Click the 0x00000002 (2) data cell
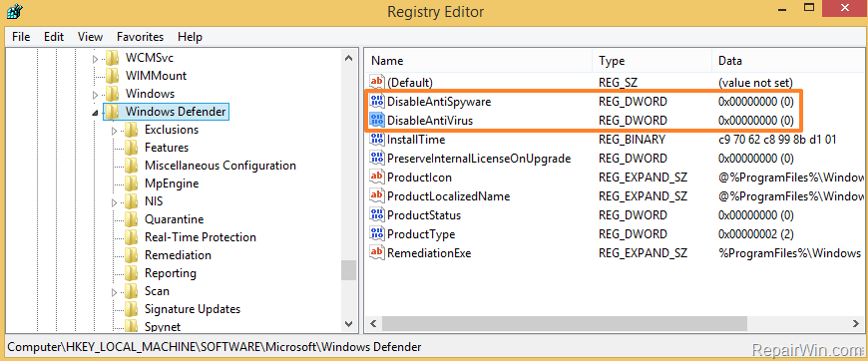The height and width of the screenshot is (361, 868). click(x=756, y=234)
